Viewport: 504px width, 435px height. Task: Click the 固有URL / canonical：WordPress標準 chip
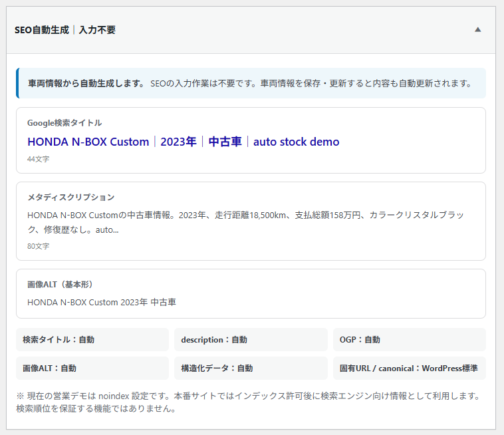410,368
